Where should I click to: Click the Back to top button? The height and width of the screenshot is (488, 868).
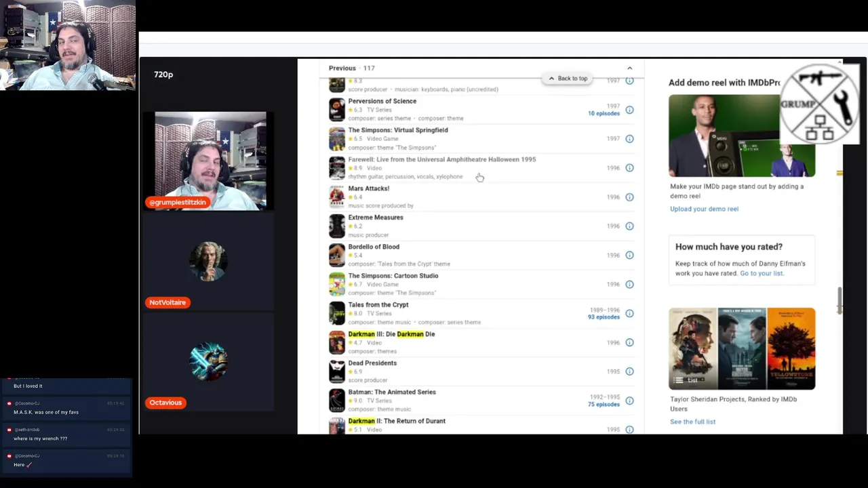click(568, 79)
